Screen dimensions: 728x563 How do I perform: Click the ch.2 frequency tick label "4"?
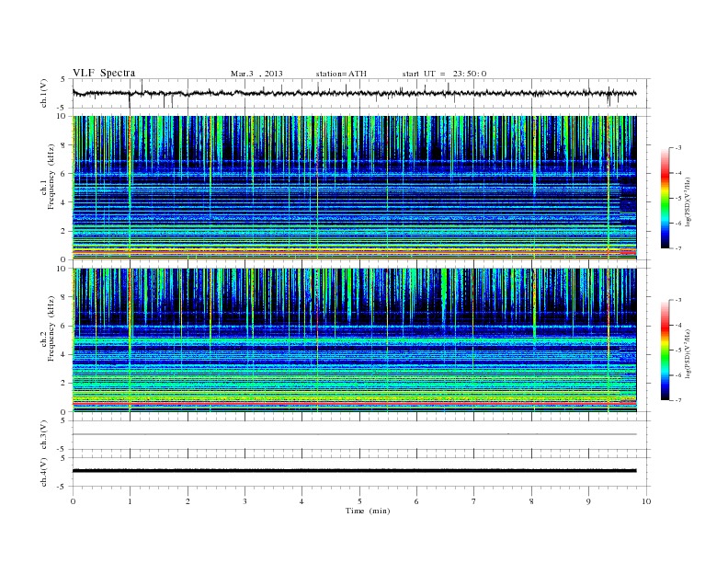point(64,355)
